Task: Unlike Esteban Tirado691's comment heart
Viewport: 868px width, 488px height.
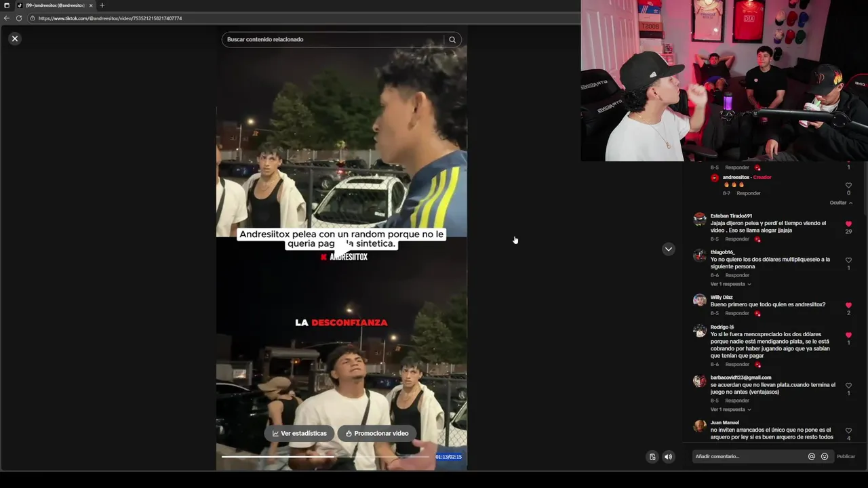Action: [848, 224]
